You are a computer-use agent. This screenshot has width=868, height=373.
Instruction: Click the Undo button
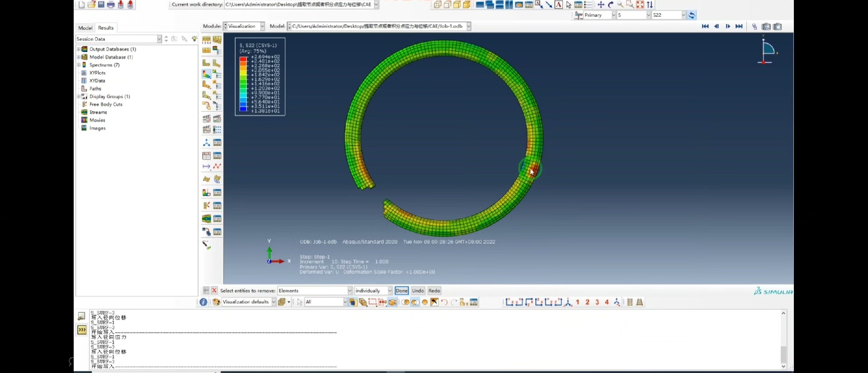click(x=418, y=291)
